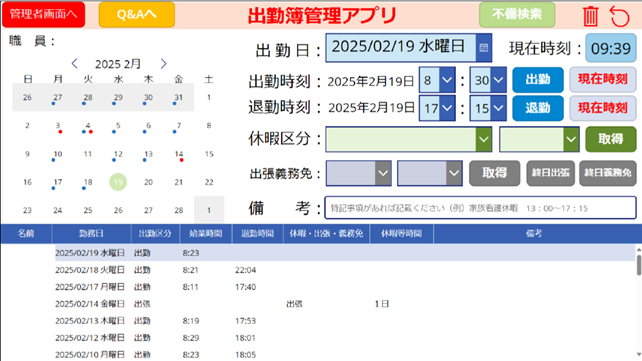Viewport: 642px width, 361px height.
Task: Click the 不備検索 button
Action: point(517,14)
